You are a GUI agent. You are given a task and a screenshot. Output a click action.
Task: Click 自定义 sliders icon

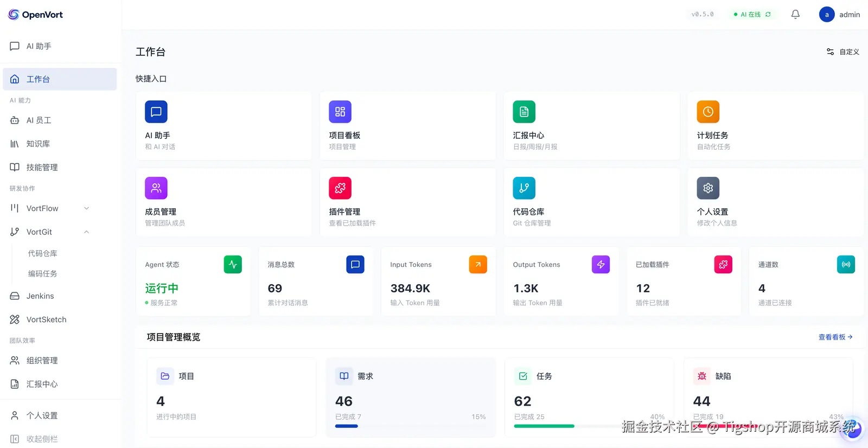pos(830,52)
